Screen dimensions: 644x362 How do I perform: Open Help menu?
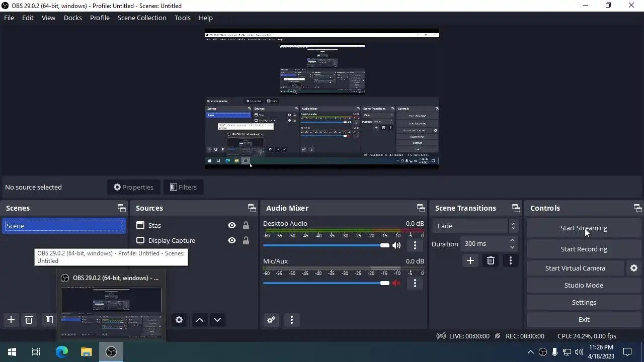click(x=206, y=18)
